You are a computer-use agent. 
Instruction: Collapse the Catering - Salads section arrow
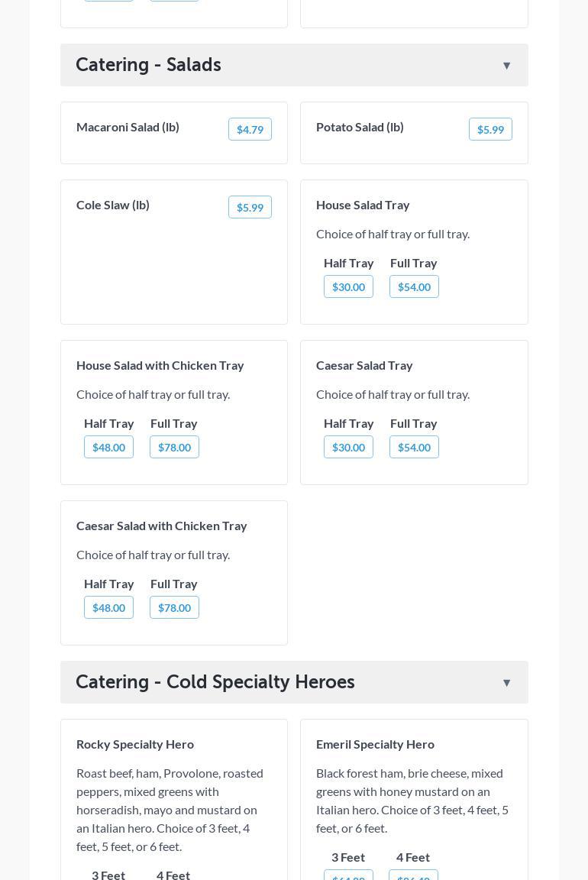click(506, 66)
